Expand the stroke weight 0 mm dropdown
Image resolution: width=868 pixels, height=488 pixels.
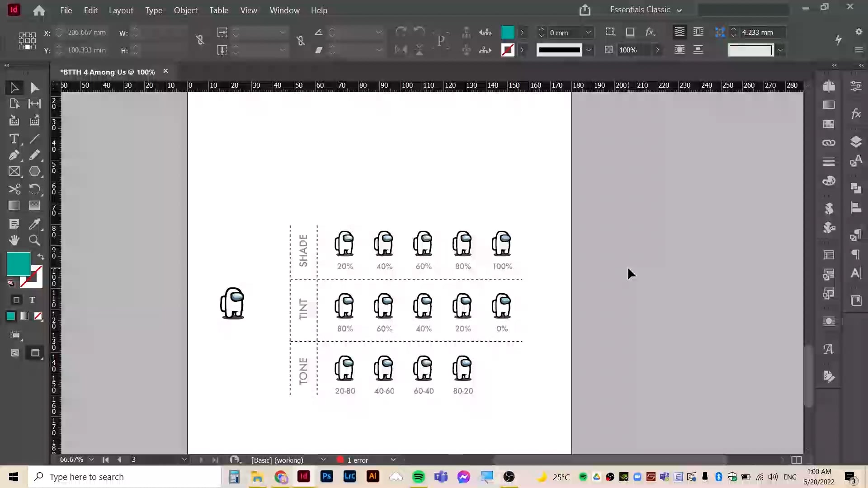coord(588,33)
